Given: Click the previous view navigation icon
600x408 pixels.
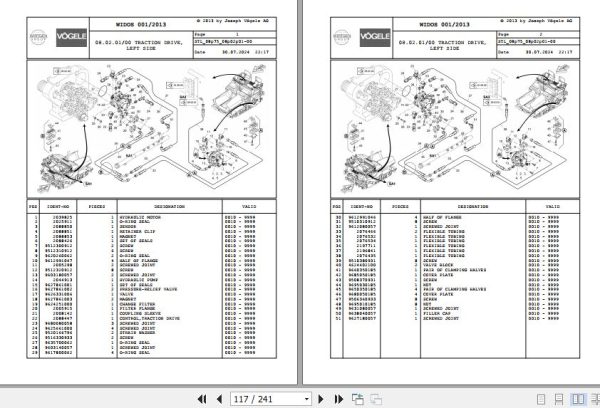Looking at the screenshot, I should pyautogui.click(x=358, y=399).
